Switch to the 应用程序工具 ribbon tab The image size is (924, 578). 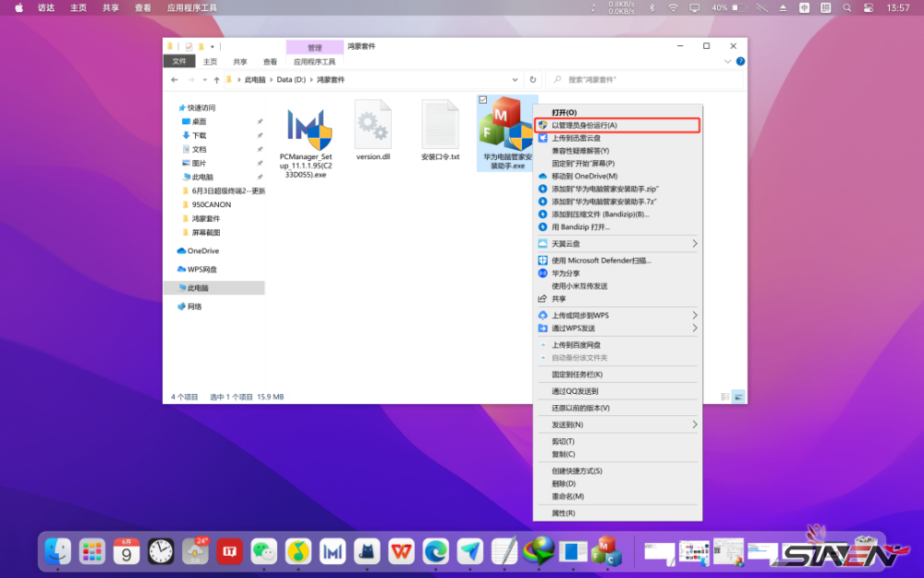(x=314, y=61)
